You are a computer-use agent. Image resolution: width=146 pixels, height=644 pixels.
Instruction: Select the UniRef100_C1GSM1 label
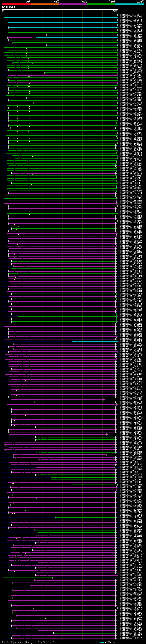pos(131,108)
